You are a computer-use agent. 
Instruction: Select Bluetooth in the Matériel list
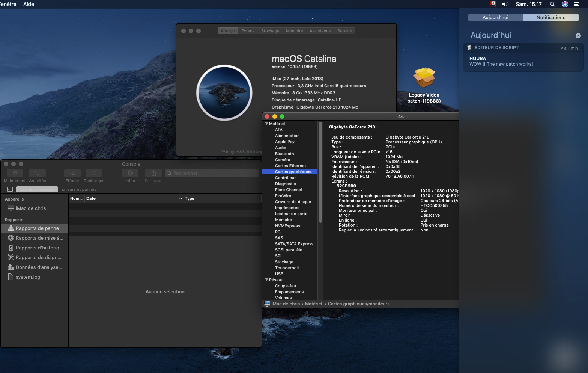(x=284, y=154)
